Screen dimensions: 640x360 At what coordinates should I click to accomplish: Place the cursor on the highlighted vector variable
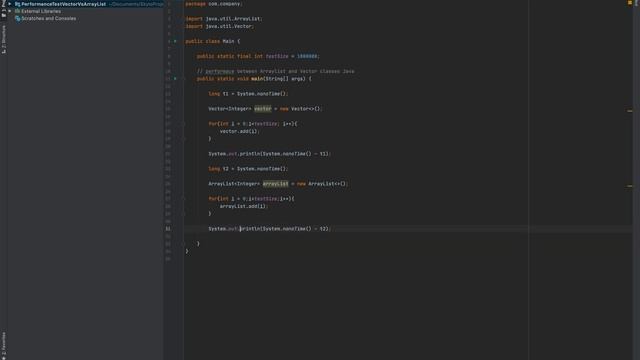tap(262, 109)
